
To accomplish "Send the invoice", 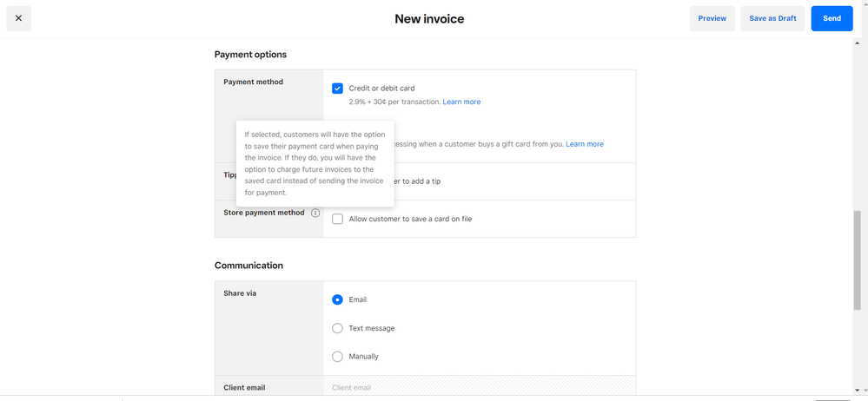I will [832, 18].
